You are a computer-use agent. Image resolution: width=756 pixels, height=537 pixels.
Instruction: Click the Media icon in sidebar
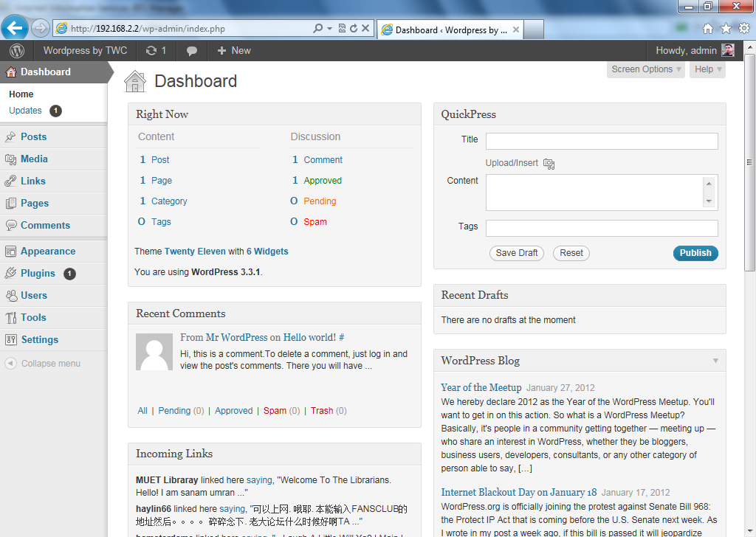tap(10, 159)
